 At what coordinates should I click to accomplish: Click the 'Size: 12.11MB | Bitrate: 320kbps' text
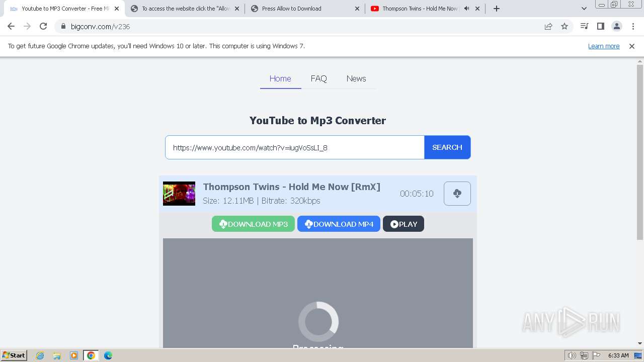tap(262, 201)
